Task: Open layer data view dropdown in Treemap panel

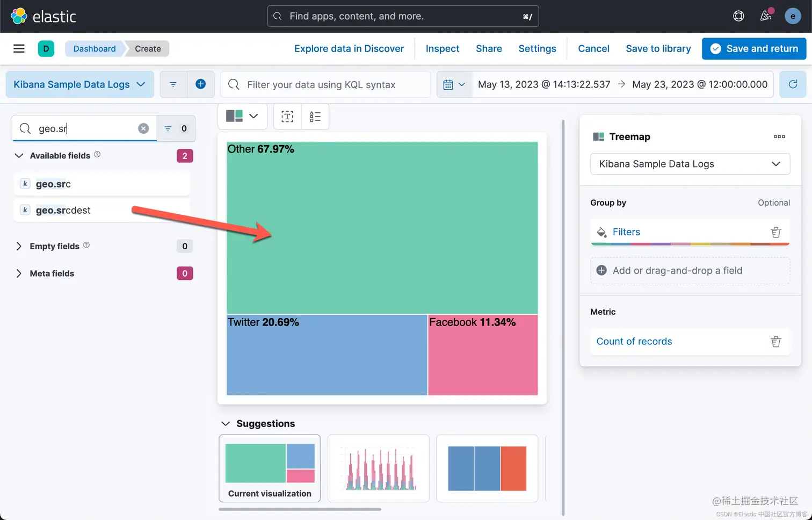Action: pyautogui.click(x=690, y=164)
